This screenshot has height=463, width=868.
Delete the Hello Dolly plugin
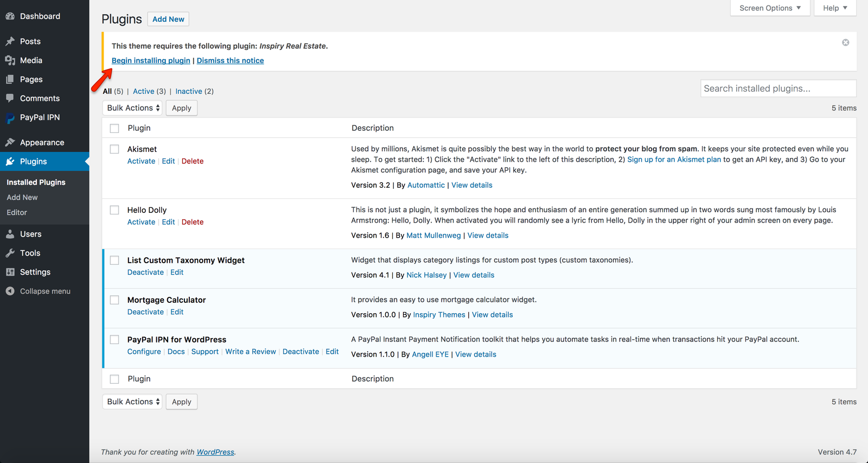(193, 222)
